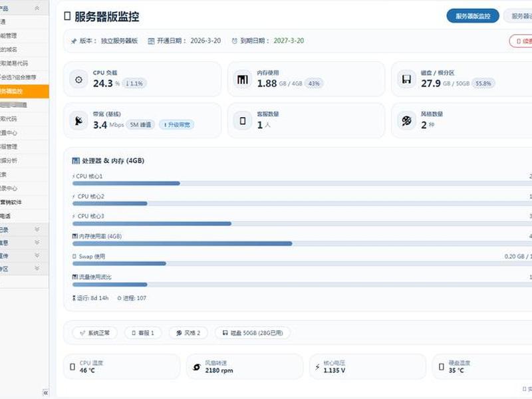Click the disk save icon

click(x=406, y=80)
